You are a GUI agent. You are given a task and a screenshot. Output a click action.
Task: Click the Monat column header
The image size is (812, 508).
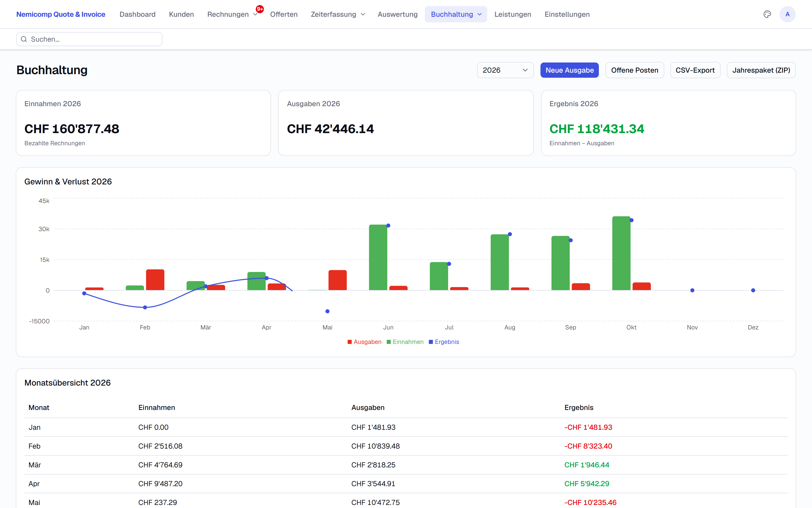(x=39, y=407)
